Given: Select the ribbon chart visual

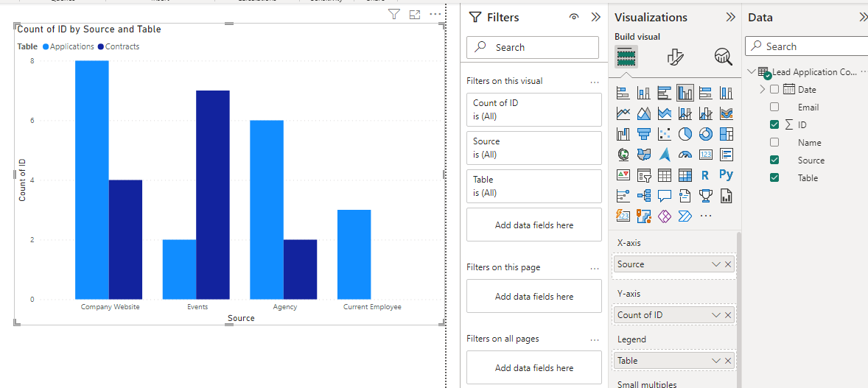Looking at the screenshot, I should coord(727,113).
